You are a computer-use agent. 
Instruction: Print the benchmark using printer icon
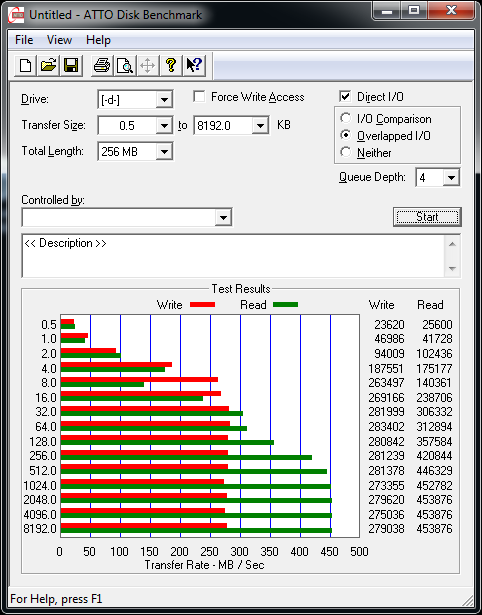coord(102,65)
